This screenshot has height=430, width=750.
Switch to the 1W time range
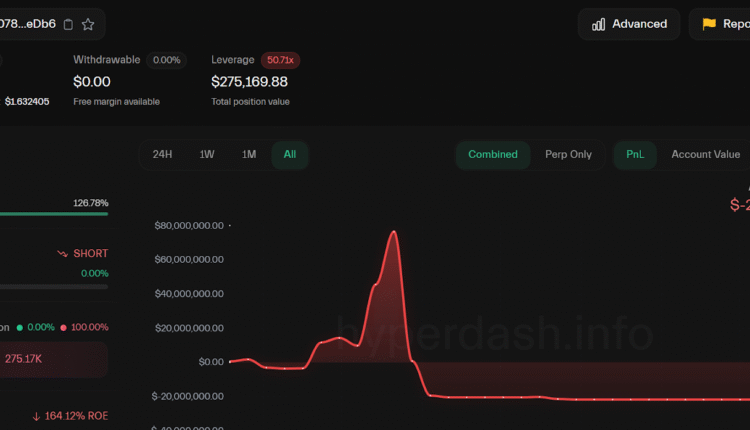point(207,155)
